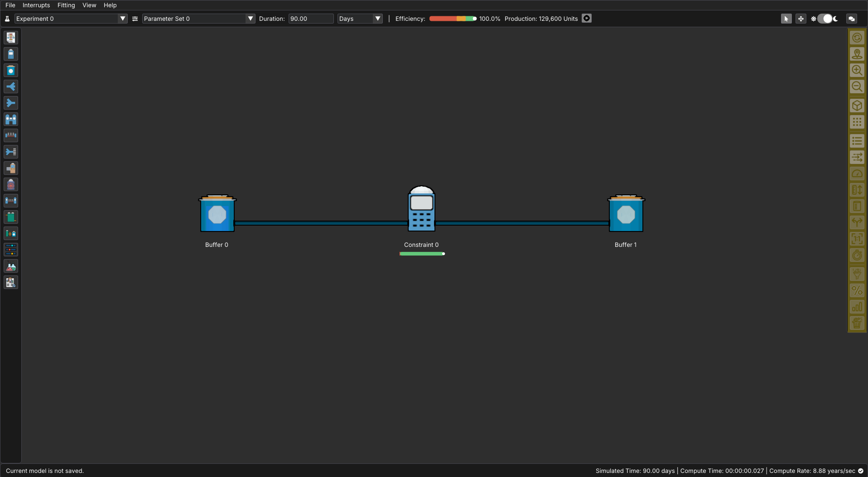Switch to the pan/move canvas mode
Image resolution: width=868 pixels, height=477 pixels.
(800, 19)
